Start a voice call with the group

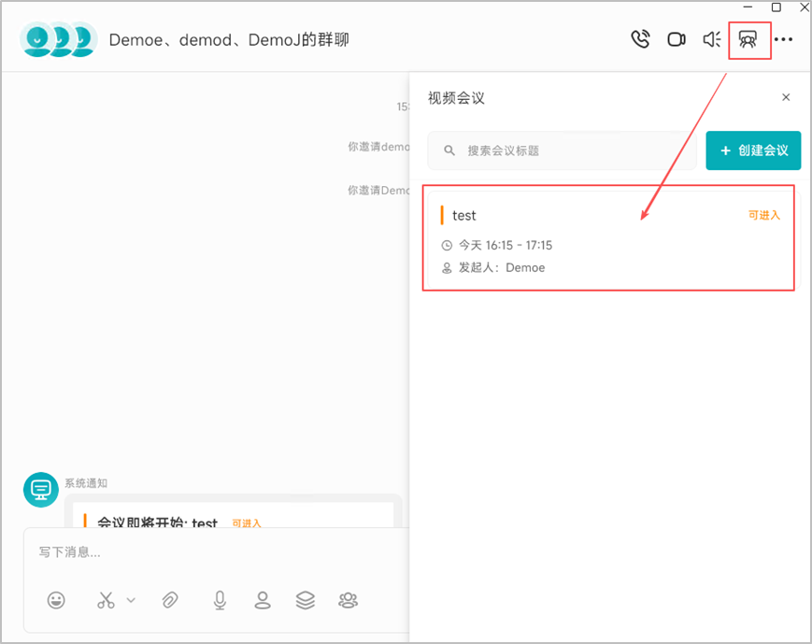(640, 39)
